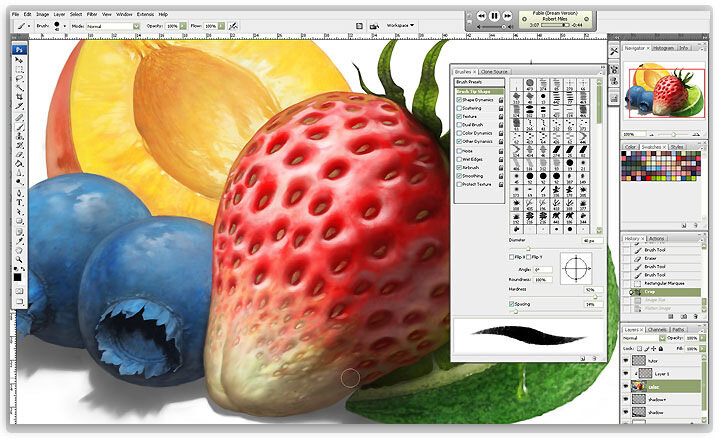Toggle Airbrush checkbox in Brushes panel
This screenshot has height=439, width=720.
[x=459, y=168]
